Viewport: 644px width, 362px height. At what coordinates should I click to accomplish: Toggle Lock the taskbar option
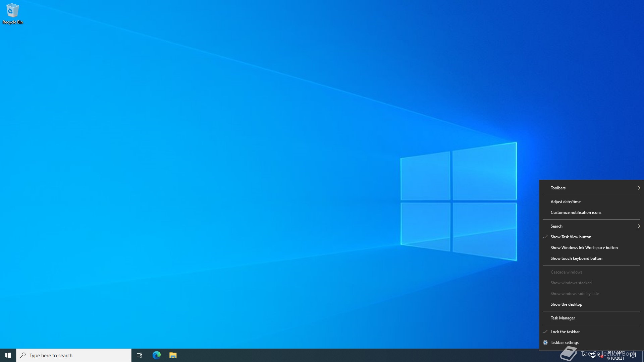(565, 332)
